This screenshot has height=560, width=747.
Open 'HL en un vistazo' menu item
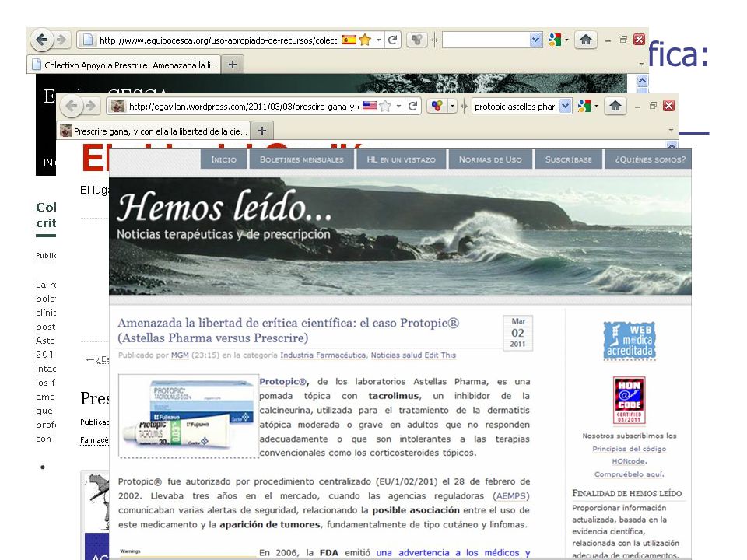click(402, 159)
